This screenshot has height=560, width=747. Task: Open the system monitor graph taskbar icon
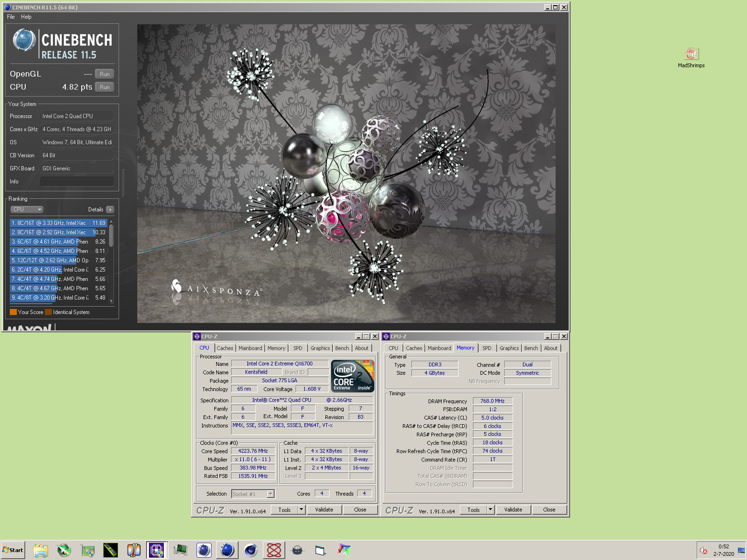[x=181, y=550]
